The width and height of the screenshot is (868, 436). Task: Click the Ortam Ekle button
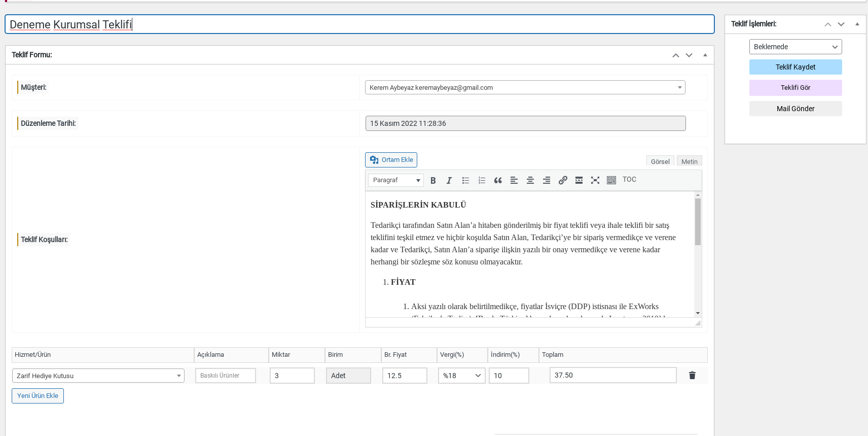tap(391, 160)
